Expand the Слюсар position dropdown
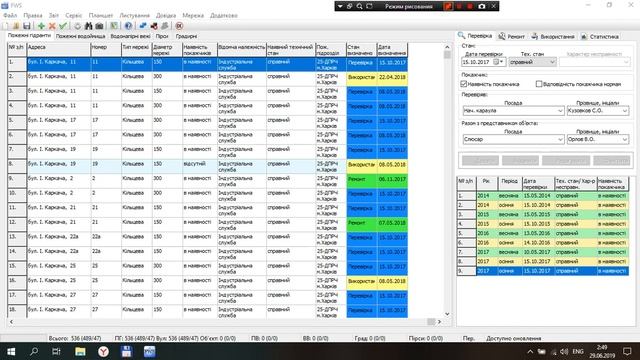Screen dimensions: 640x360 (x=560, y=139)
